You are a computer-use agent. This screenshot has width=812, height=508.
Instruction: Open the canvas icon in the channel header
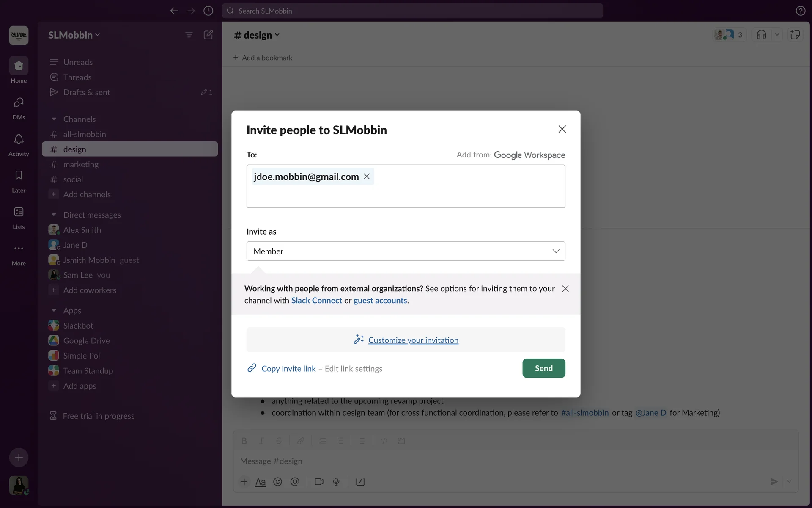[x=795, y=35]
